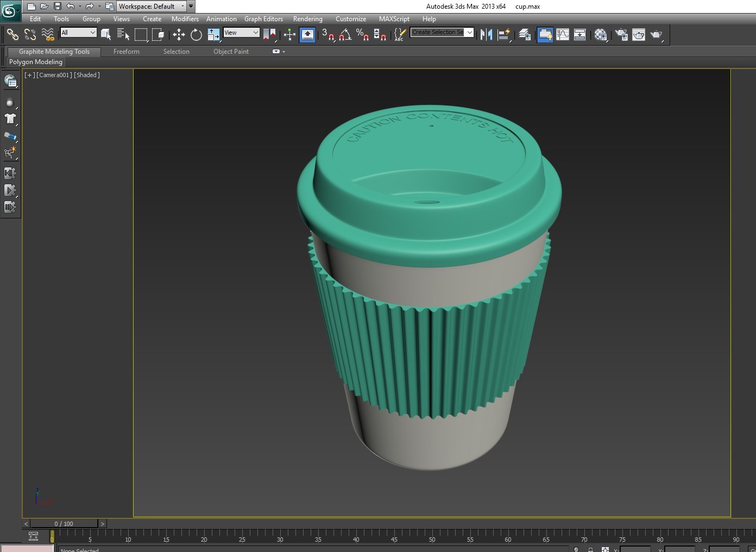Open the Rendering menu
Viewport: 756px width, 552px height.
pyautogui.click(x=307, y=18)
